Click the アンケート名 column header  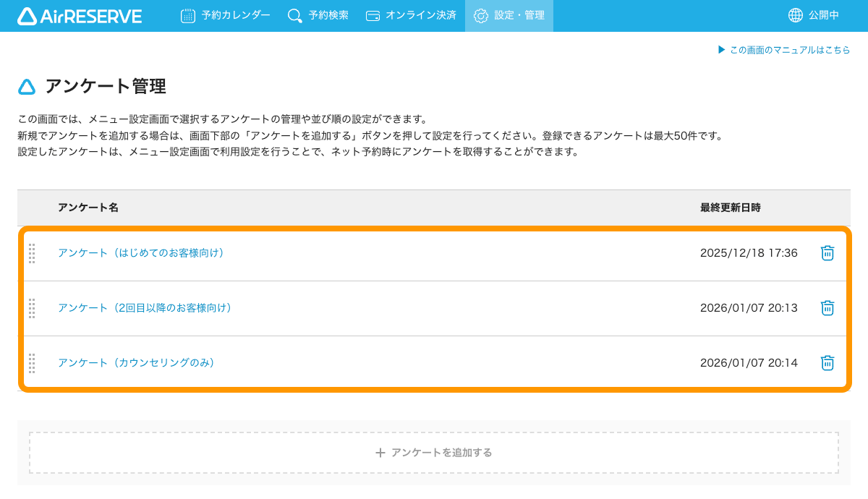click(x=88, y=208)
